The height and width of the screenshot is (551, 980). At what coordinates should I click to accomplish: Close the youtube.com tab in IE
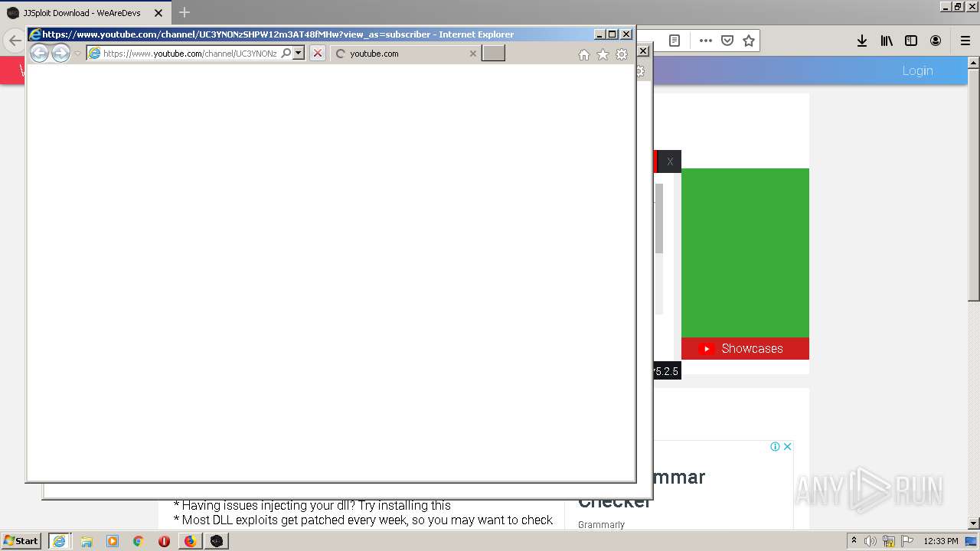(472, 54)
